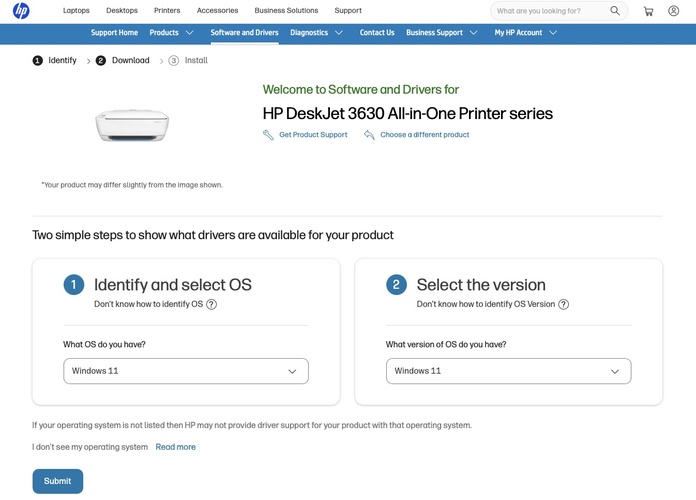
Task: Open the Laptops menu
Action: click(x=76, y=10)
